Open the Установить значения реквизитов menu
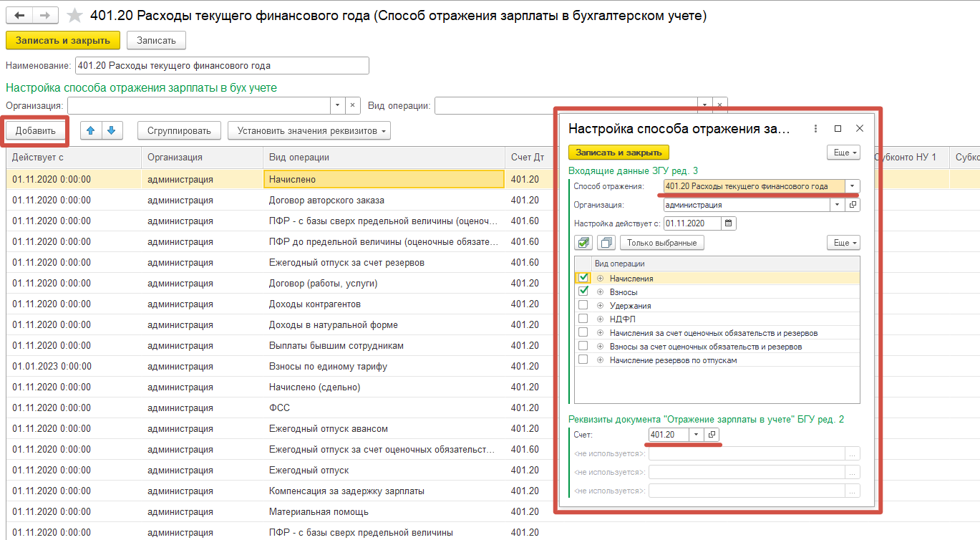 pyautogui.click(x=309, y=131)
